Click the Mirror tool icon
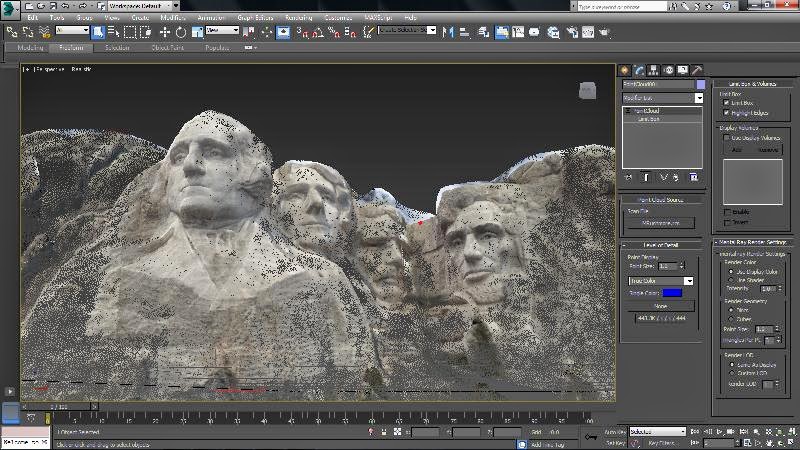Viewport: 800px width, 450px height. pyautogui.click(x=448, y=32)
